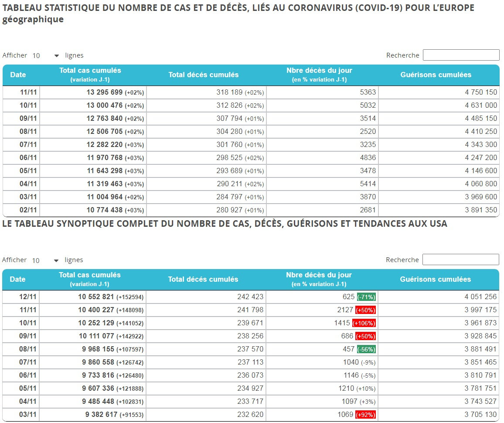
Task: Select the green -56% variation badge
Action: (366, 349)
